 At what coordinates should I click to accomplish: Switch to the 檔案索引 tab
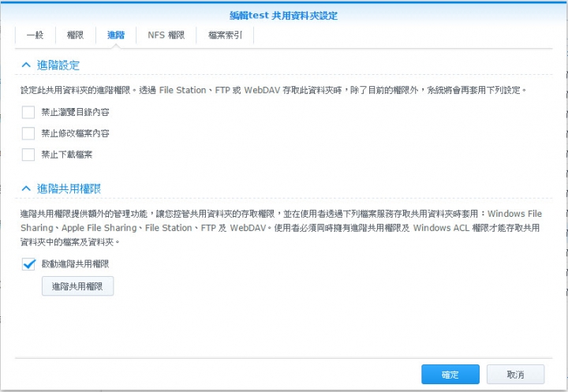click(x=225, y=35)
